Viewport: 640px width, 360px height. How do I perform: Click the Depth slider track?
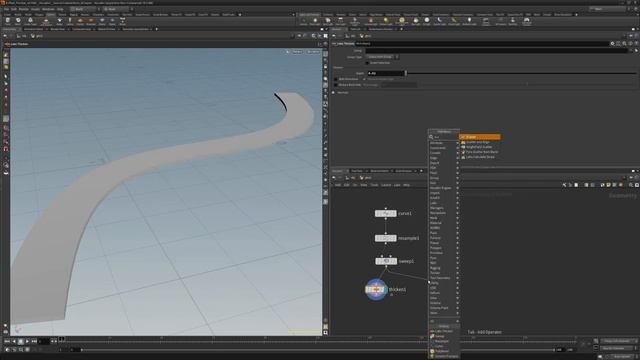(x=522, y=73)
